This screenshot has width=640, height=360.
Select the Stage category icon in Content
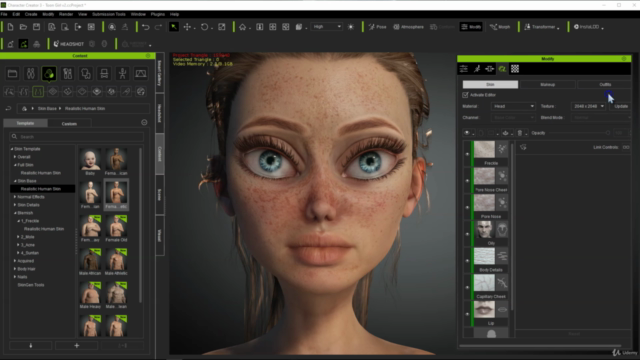(x=140, y=73)
